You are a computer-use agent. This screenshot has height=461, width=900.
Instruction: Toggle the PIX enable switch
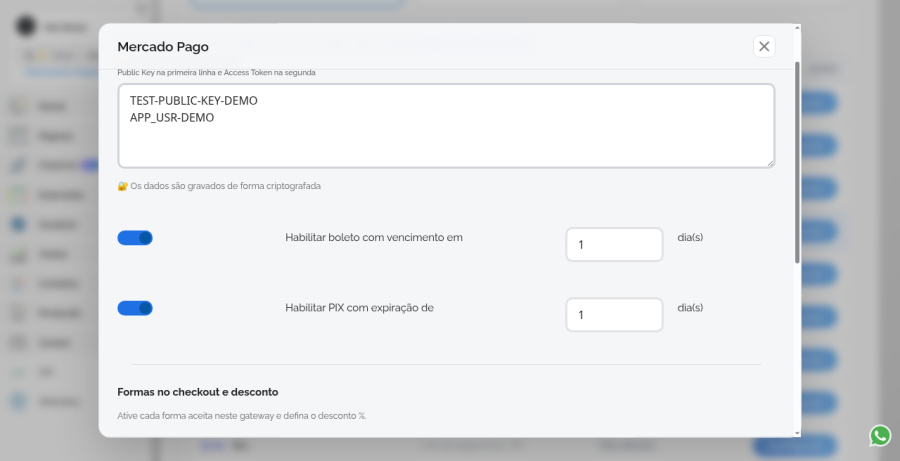[x=135, y=308]
